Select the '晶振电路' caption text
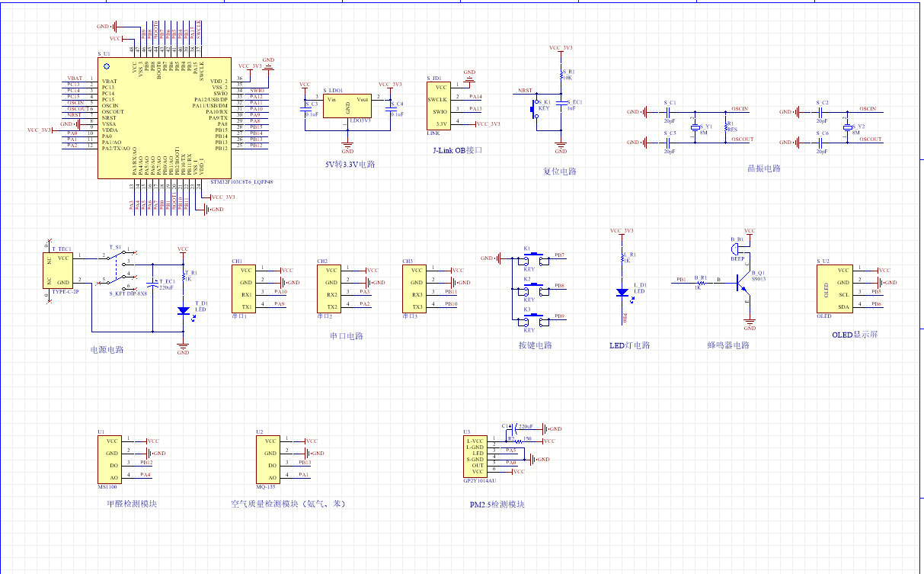 pos(763,168)
